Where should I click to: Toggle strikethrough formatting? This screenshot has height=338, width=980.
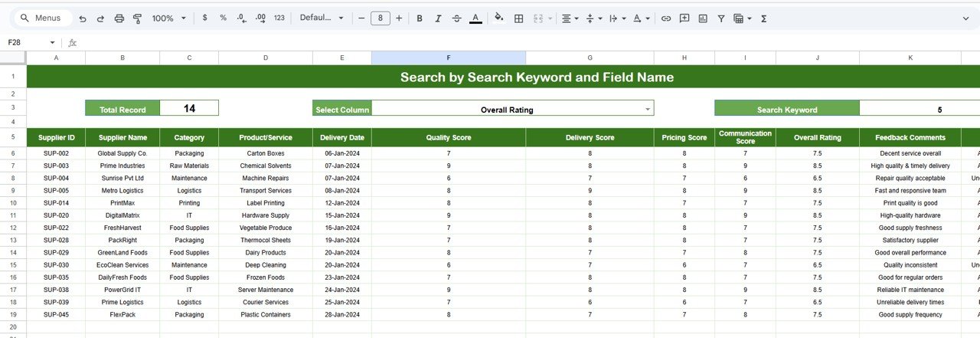point(456,18)
